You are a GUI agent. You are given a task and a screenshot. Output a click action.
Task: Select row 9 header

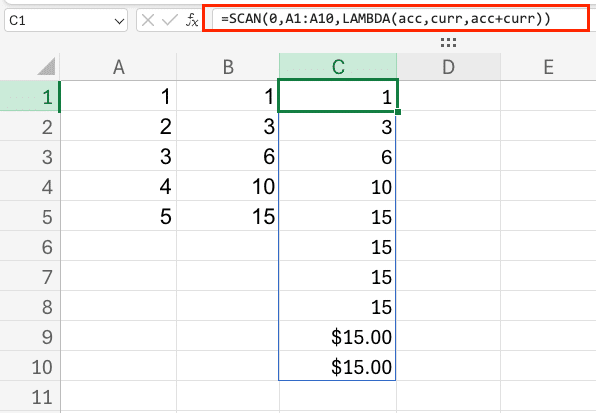point(30,336)
